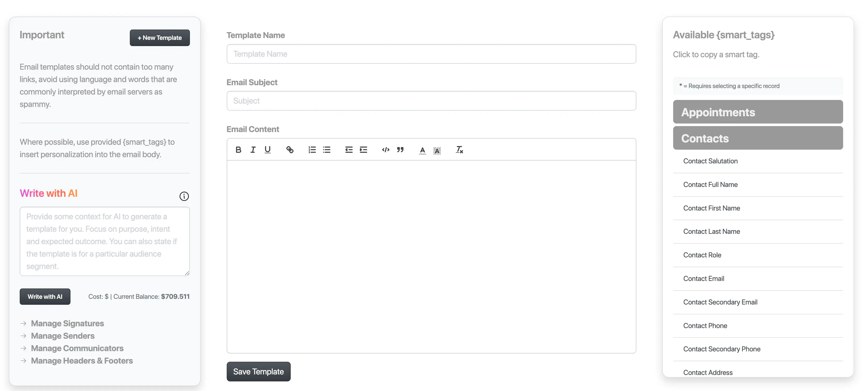Open Manage Signatures link
Screen dimensions: 868x391
click(67, 324)
